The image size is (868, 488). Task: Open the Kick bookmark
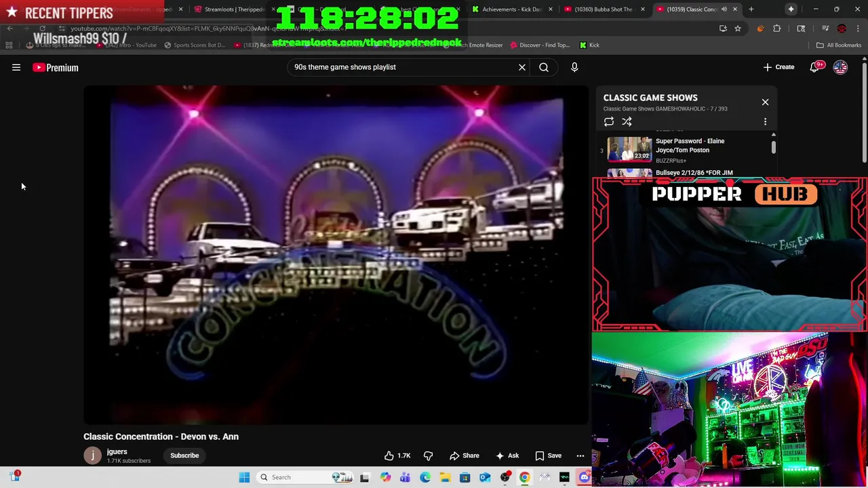pyautogui.click(x=589, y=45)
